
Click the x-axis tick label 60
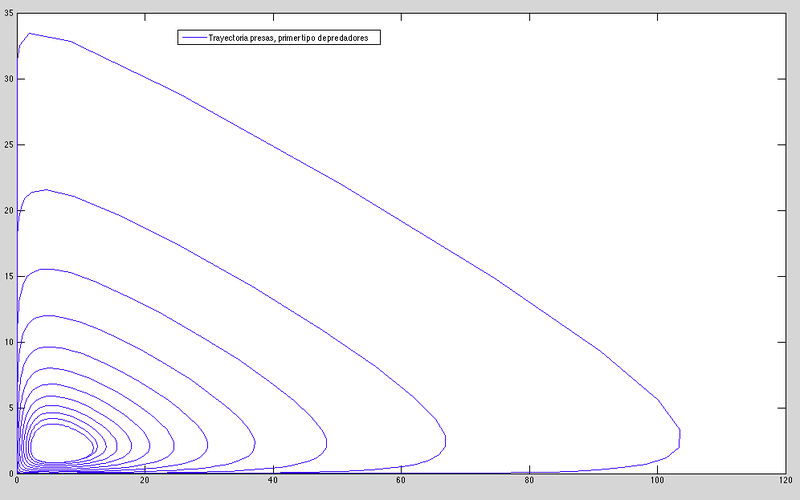coord(401,483)
